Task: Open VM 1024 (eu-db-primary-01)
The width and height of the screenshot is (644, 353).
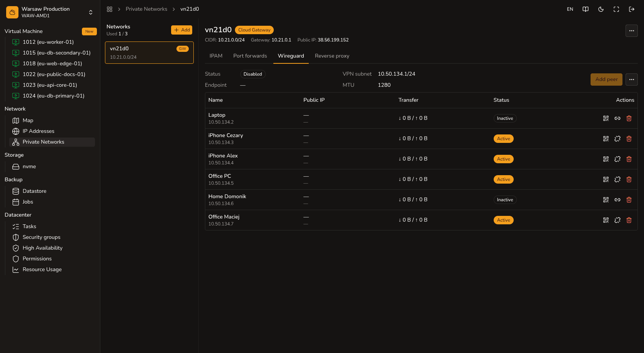Action: (x=52, y=96)
